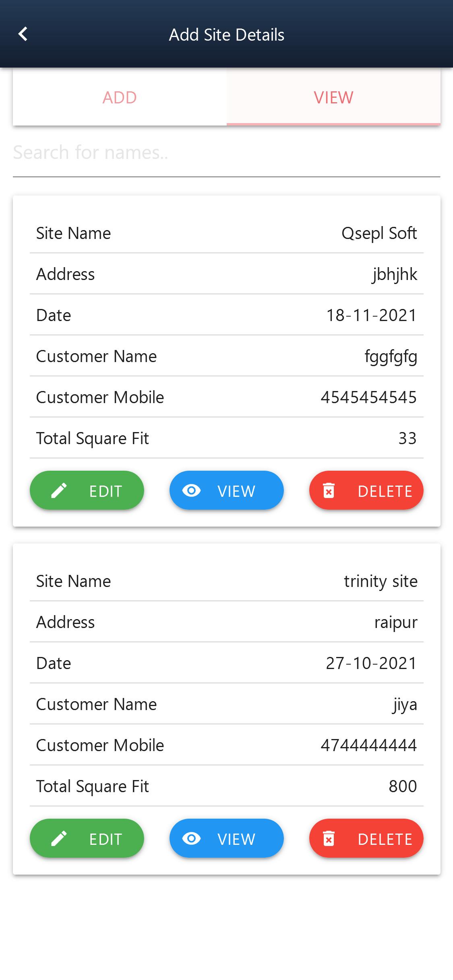Switch to the VIEW tab
The width and height of the screenshot is (453, 980).
pos(333,97)
